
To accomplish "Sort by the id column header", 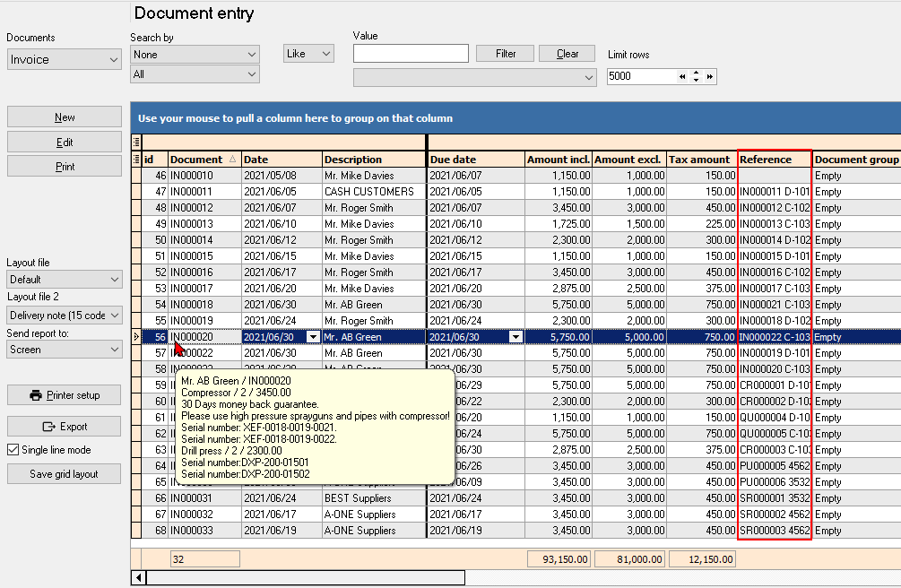I will click(155, 160).
